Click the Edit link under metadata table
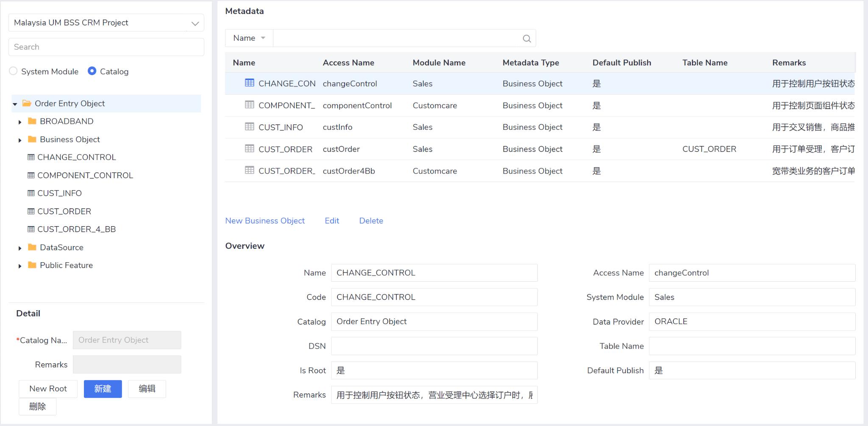 coord(332,221)
